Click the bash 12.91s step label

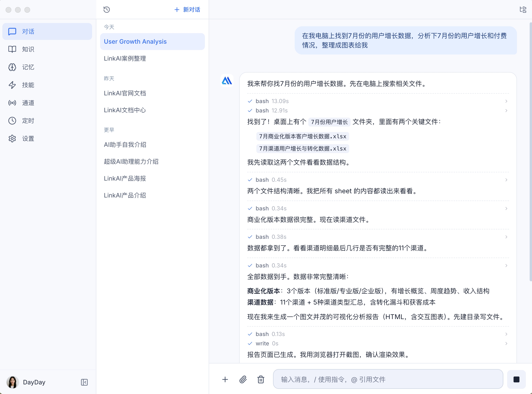272,110
